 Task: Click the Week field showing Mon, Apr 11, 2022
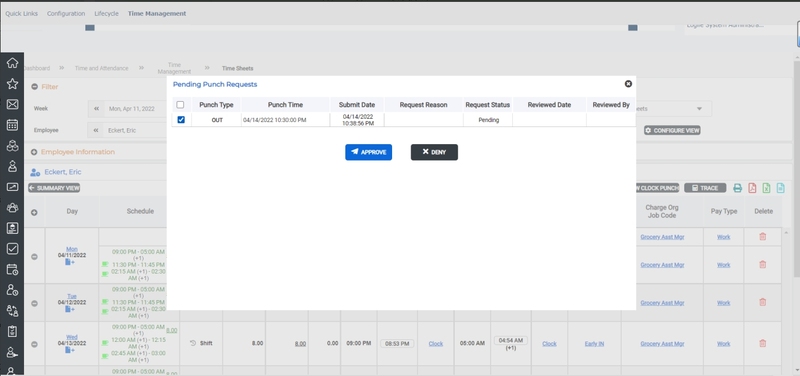(x=136, y=109)
